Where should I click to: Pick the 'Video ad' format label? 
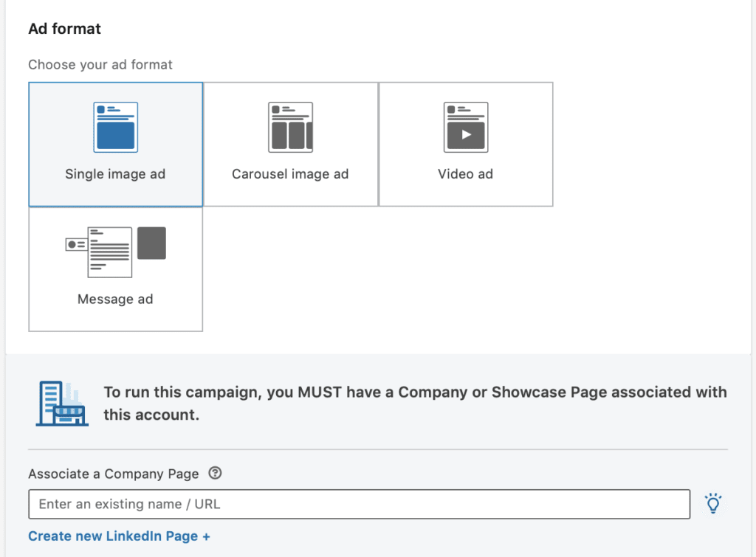click(465, 174)
